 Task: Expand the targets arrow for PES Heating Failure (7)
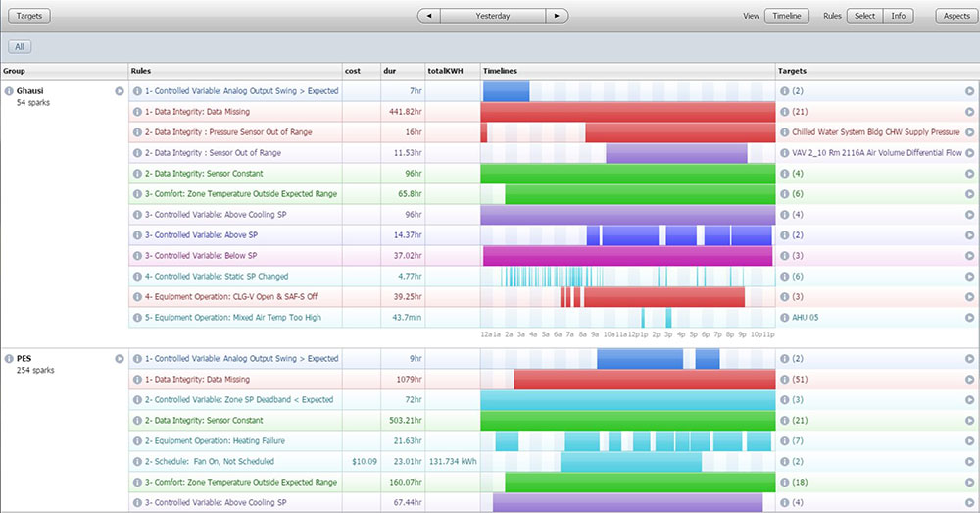tap(969, 440)
